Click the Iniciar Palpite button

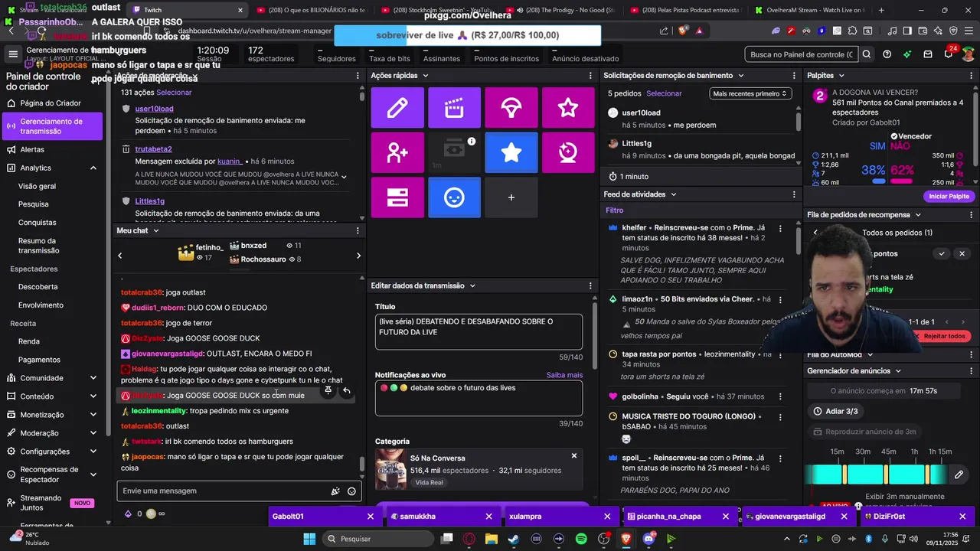(949, 196)
